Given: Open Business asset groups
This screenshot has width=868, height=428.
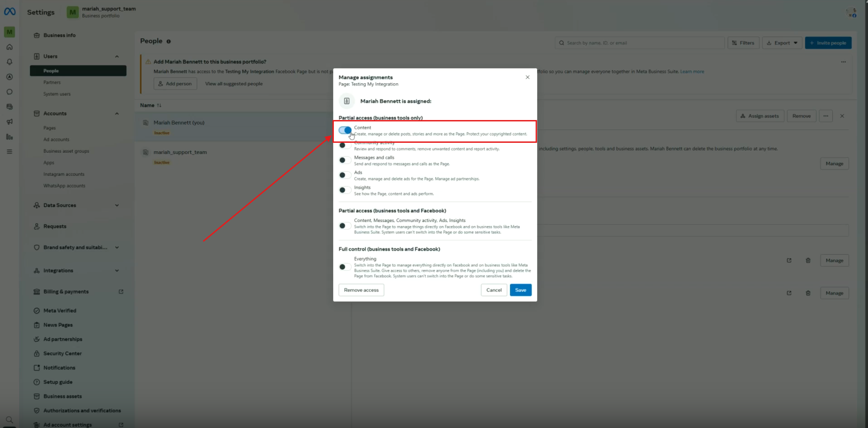Looking at the screenshot, I should click(66, 151).
